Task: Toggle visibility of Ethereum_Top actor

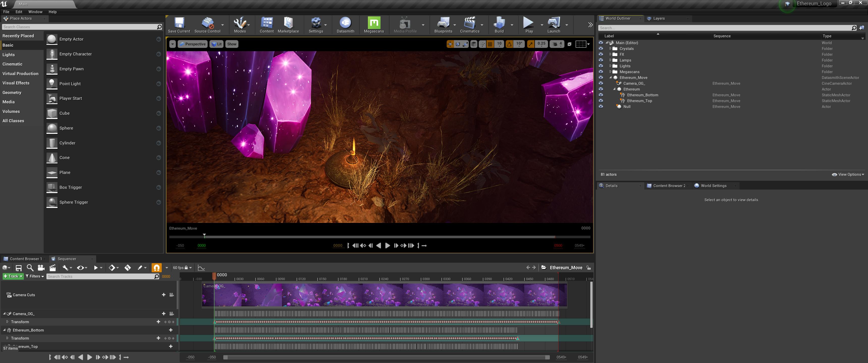Action: [x=601, y=101]
